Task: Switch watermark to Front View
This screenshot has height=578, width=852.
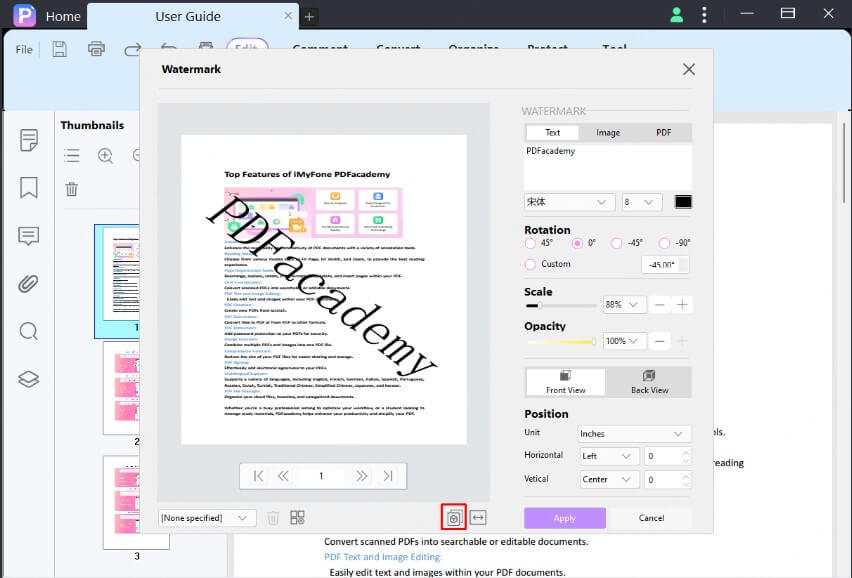Action: tap(566, 382)
